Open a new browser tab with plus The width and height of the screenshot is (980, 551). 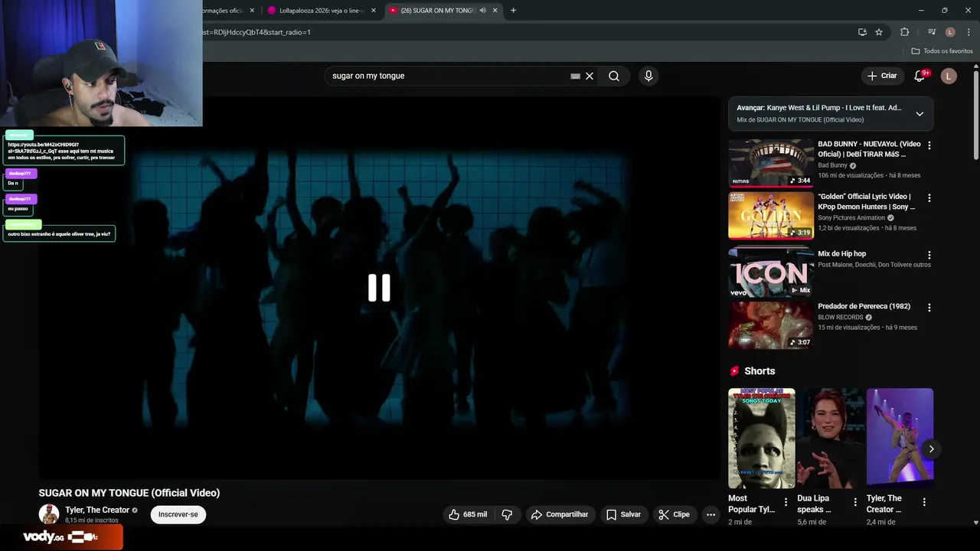(x=513, y=11)
